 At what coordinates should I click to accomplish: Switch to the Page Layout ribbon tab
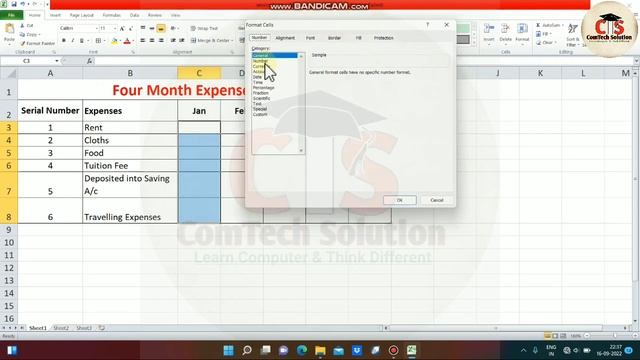(x=82, y=15)
